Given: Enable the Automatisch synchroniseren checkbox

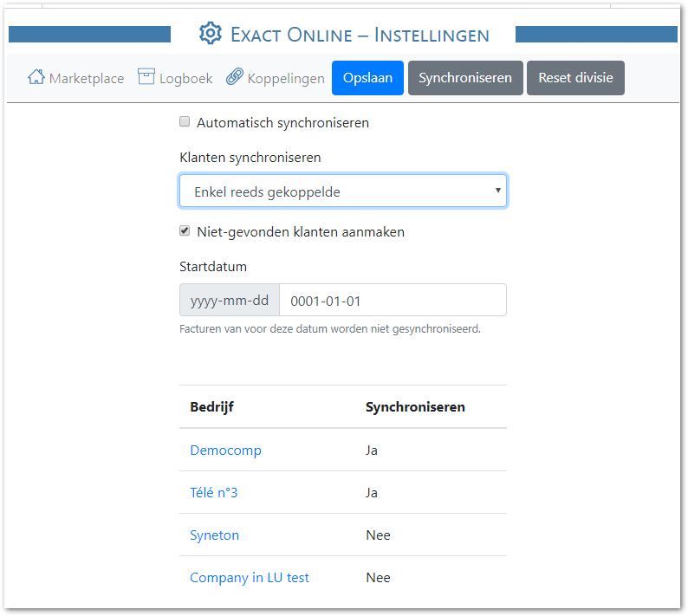Looking at the screenshot, I should [185, 121].
